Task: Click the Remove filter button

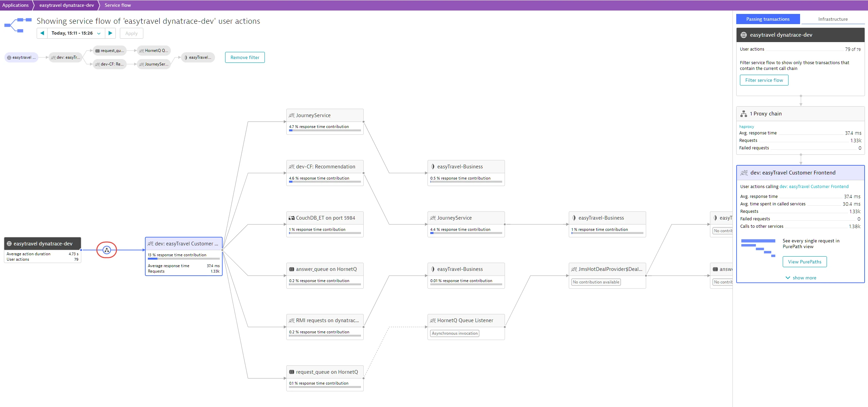Action: click(245, 57)
